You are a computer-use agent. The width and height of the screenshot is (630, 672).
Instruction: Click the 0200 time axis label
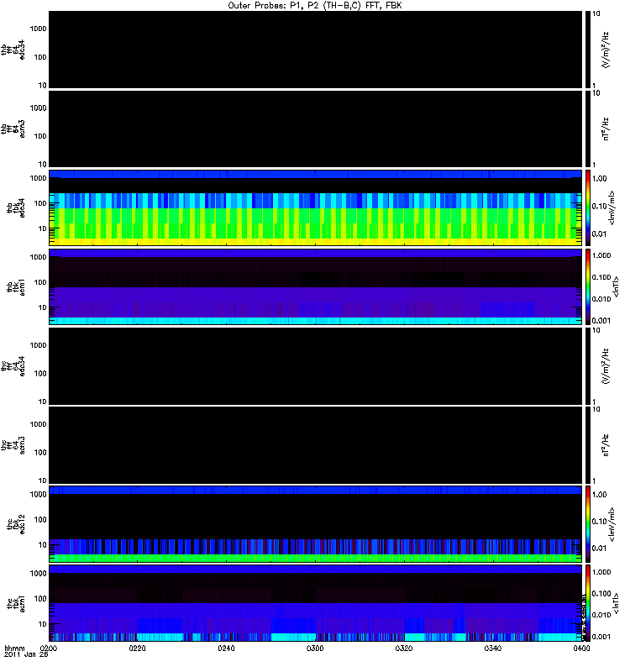49,648
